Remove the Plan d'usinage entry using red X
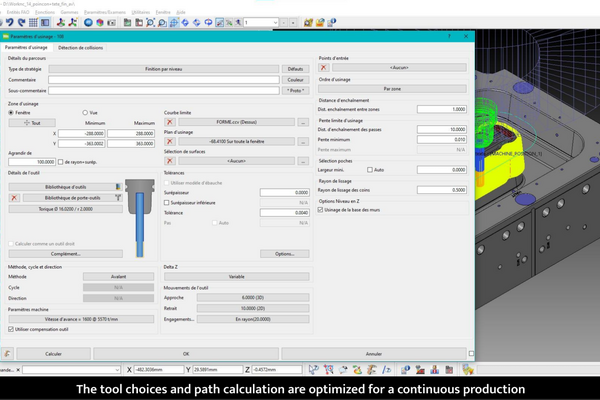This screenshot has height=400, width=600. pyautogui.click(x=170, y=141)
